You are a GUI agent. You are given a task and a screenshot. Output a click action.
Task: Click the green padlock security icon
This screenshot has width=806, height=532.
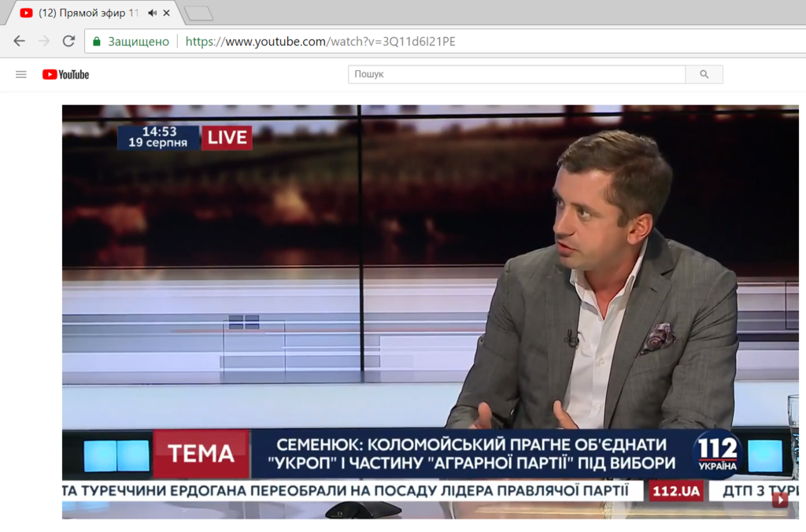[97, 42]
